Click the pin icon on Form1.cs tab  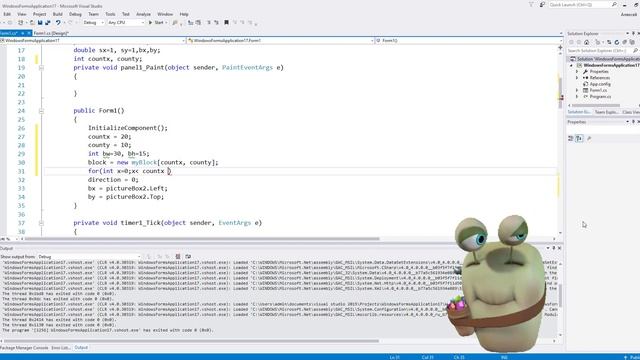pos(23,33)
